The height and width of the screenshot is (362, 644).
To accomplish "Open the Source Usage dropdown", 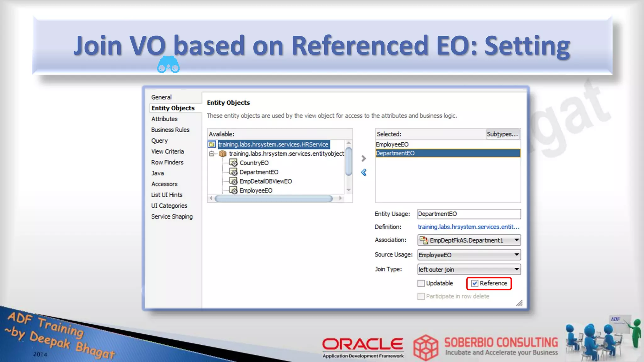I will coord(516,255).
